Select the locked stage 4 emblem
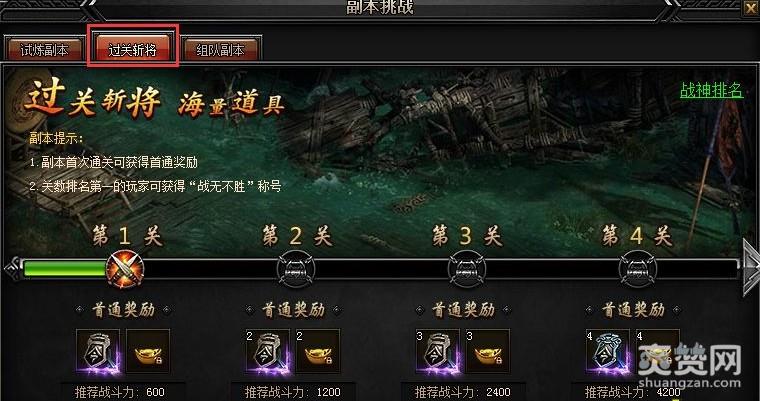The image size is (760, 401). click(x=637, y=268)
